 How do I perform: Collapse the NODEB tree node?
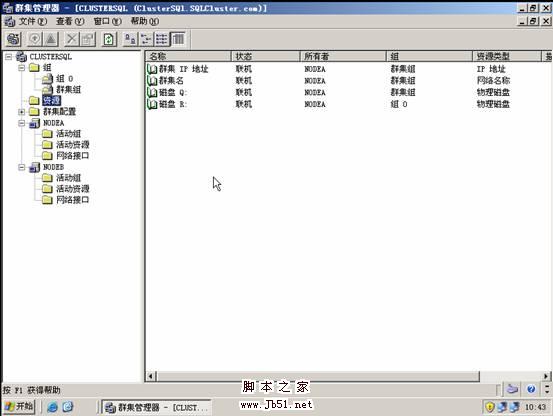[22, 167]
